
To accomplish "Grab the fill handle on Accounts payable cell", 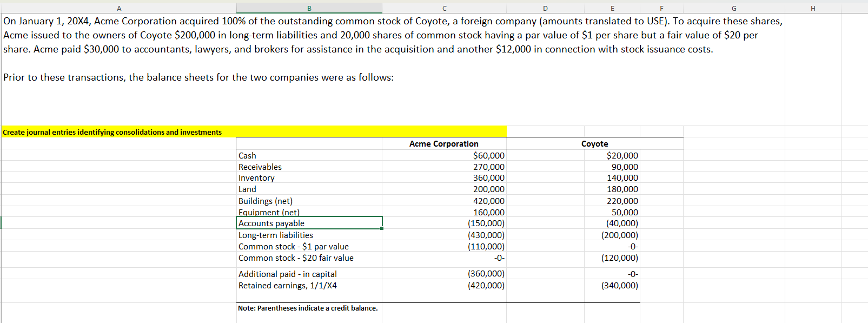I will [382, 228].
